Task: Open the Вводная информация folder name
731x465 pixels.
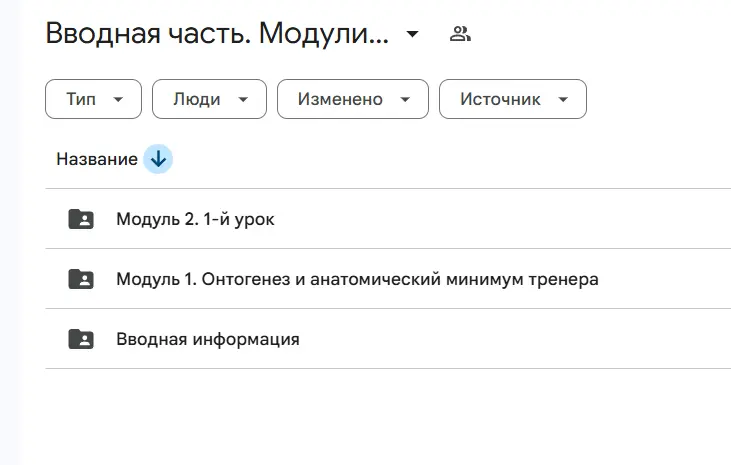Action: pyautogui.click(x=207, y=339)
